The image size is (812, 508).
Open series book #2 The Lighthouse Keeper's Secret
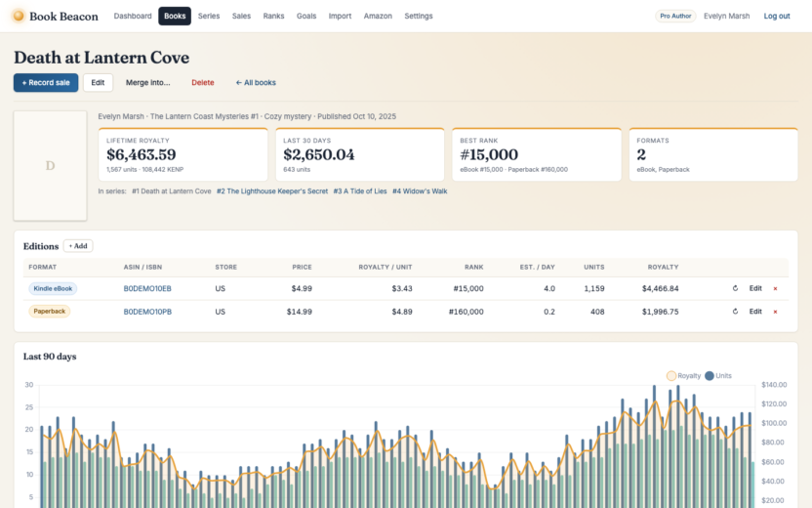[272, 191]
